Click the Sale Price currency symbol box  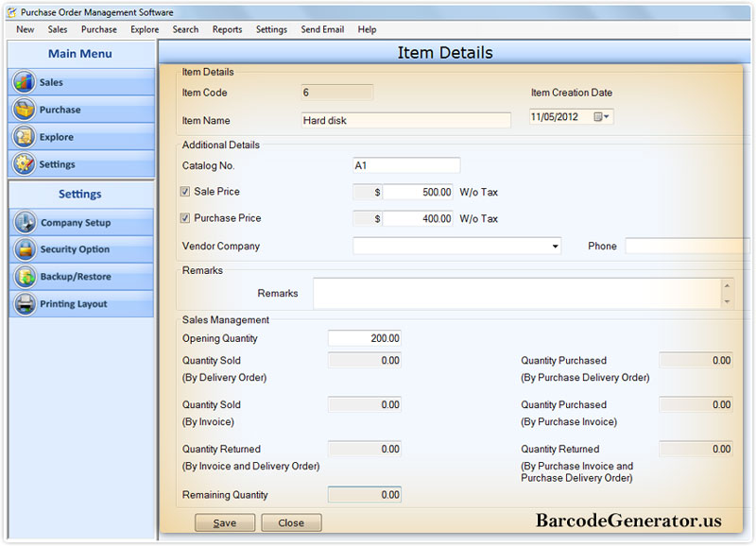tap(368, 193)
